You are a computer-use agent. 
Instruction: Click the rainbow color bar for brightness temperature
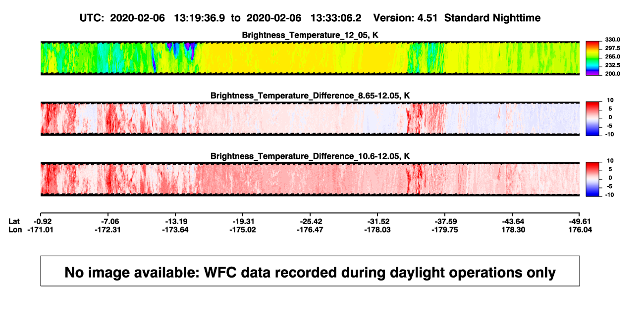pyautogui.click(x=593, y=58)
